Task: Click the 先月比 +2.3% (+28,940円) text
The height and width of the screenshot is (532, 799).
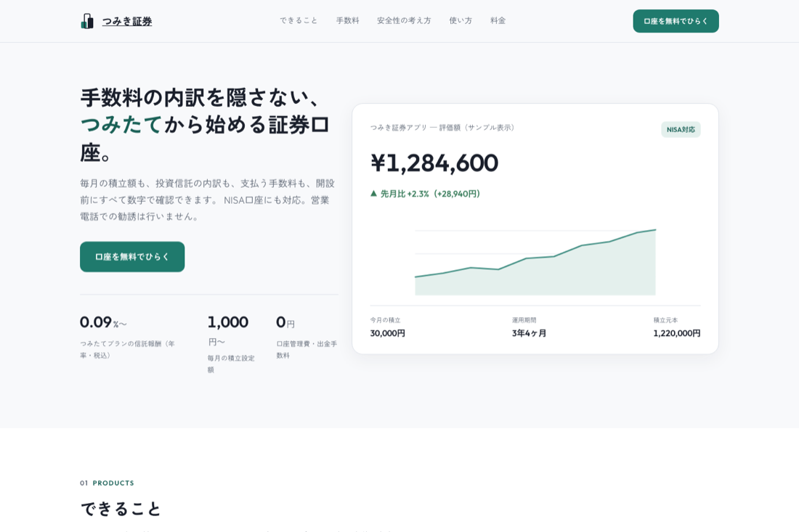Action: pyautogui.click(x=430, y=194)
